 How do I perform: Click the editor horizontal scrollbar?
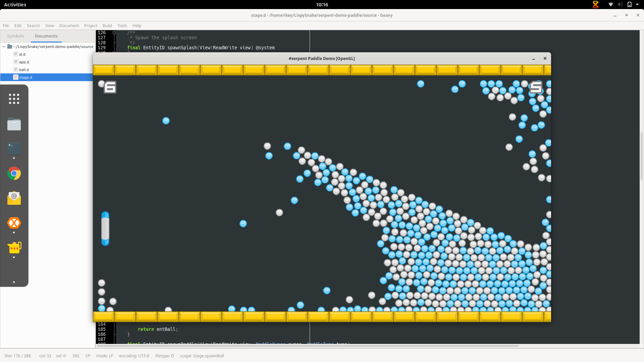307,346
